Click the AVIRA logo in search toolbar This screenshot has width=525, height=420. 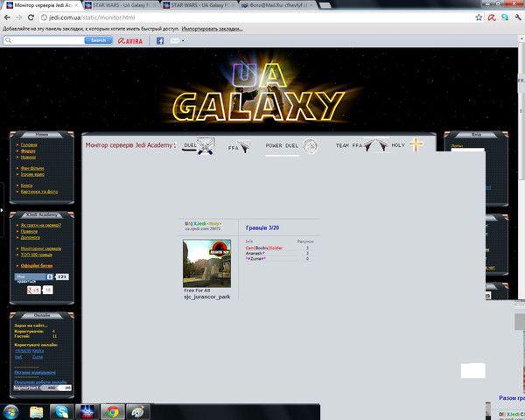tap(130, 41)
